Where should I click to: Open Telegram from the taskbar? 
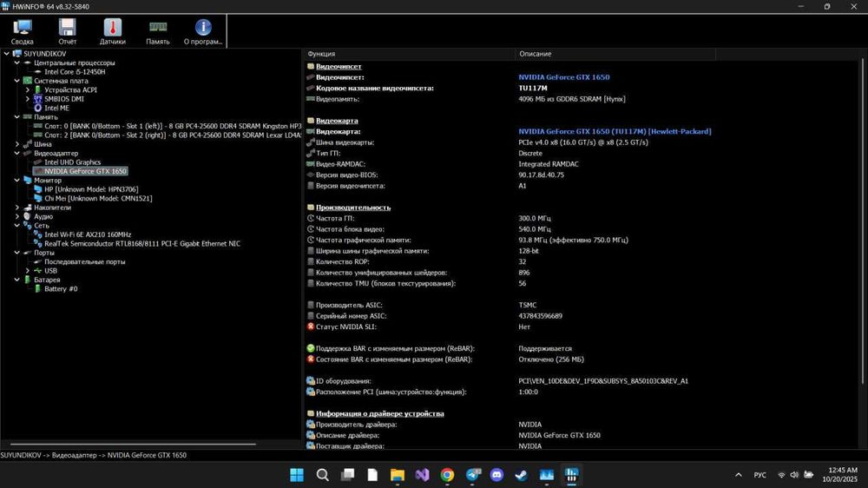(x=473, y=475)
